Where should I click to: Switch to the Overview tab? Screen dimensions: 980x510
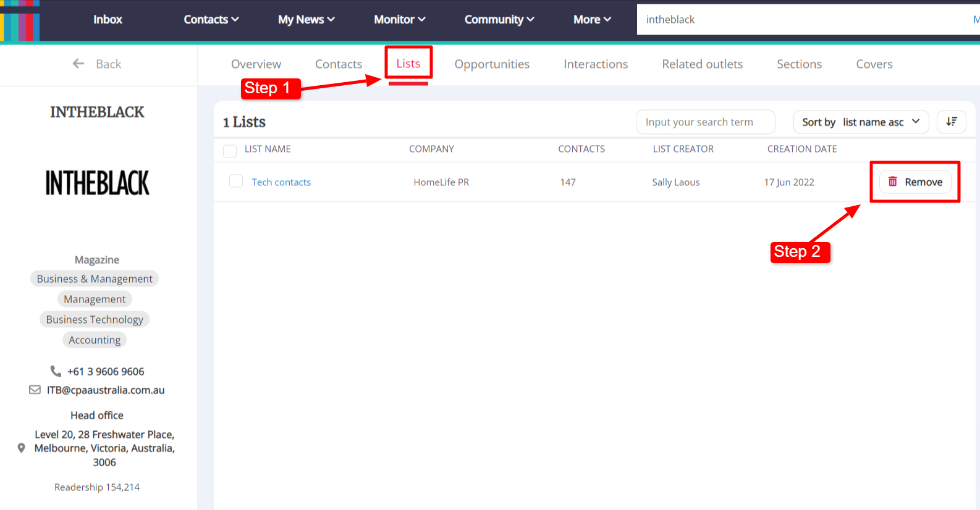pyautogui.click(x=256, y=64)
